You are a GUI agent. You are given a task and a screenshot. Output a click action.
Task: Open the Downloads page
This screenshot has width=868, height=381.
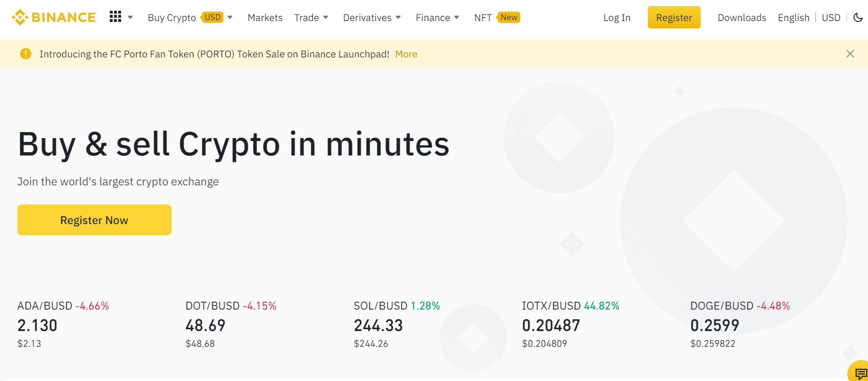pos(742,18)
